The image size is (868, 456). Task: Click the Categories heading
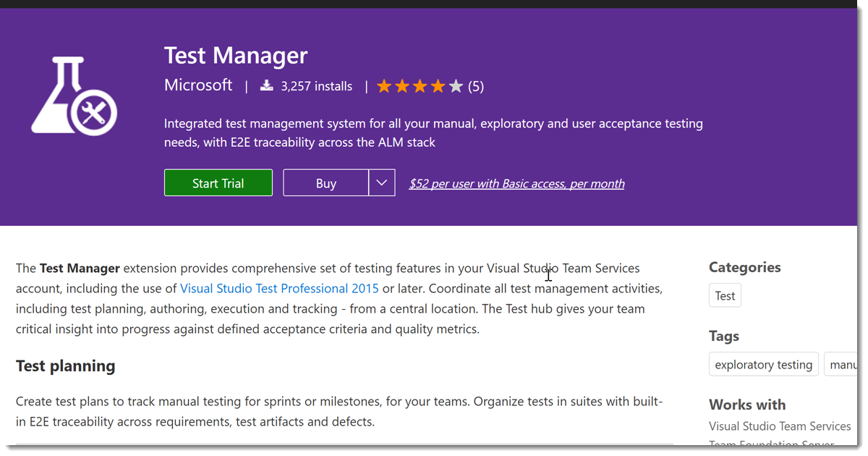pos(745,267)
